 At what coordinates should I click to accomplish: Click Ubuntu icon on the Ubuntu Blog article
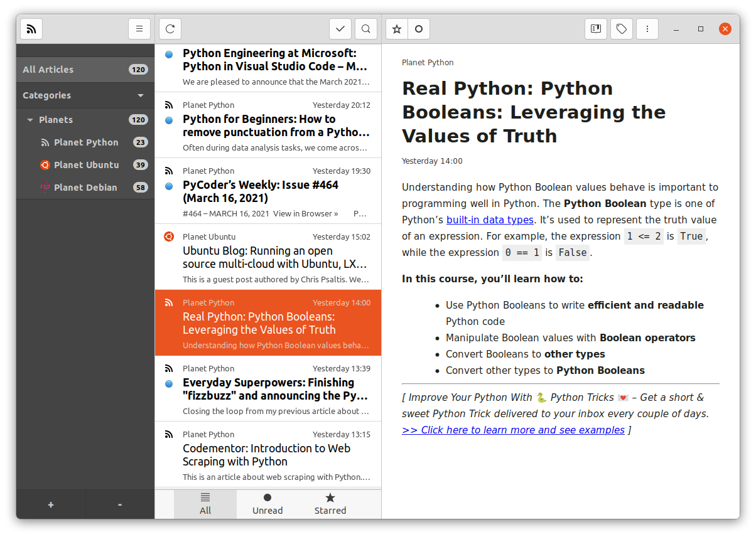[169, 237]
